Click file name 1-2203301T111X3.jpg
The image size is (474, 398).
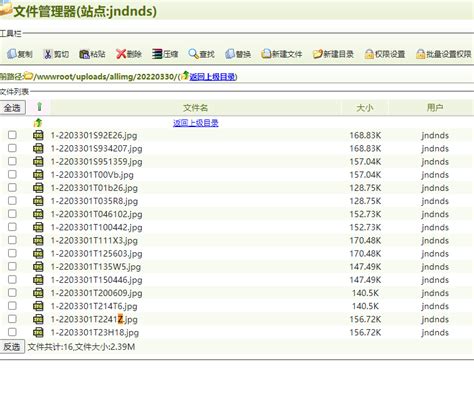[94, 241]
